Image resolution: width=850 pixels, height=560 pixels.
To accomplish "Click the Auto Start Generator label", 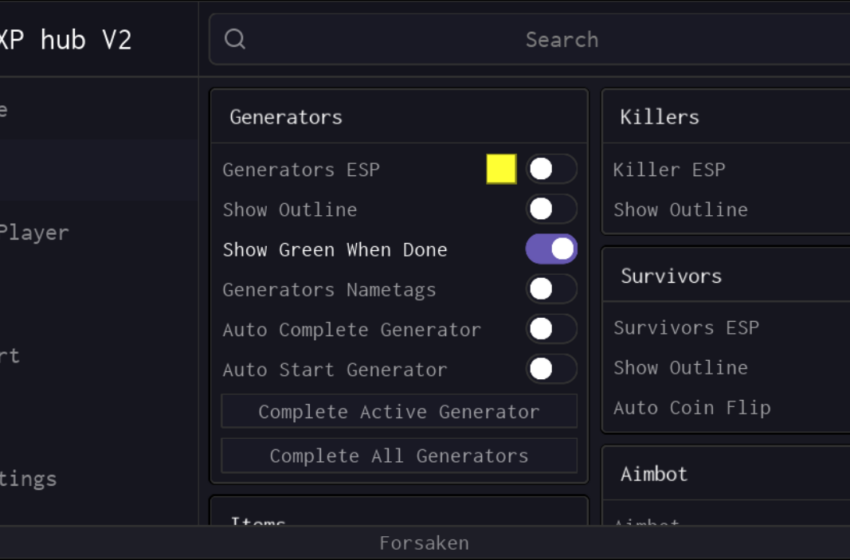I will [335, 370].
